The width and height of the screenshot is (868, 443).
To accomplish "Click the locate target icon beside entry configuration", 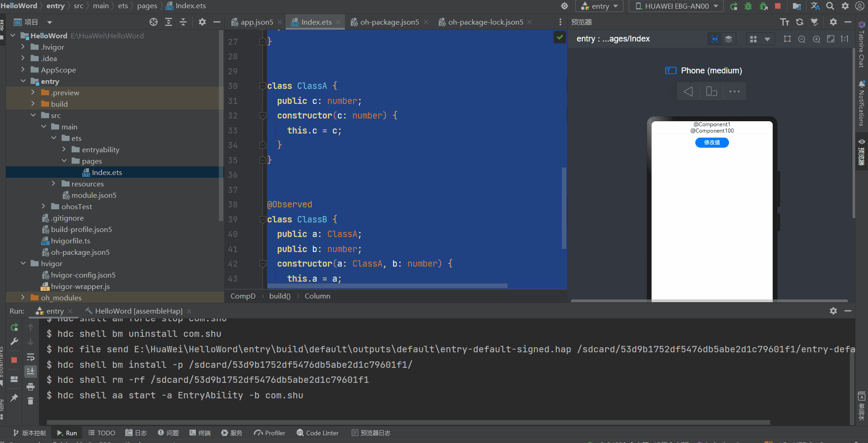I will coord(565,6).
